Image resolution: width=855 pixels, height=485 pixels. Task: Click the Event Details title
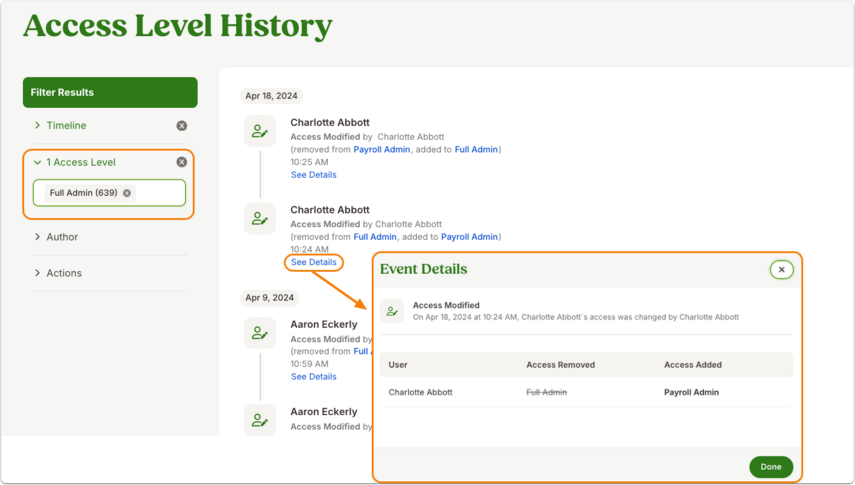424,269
